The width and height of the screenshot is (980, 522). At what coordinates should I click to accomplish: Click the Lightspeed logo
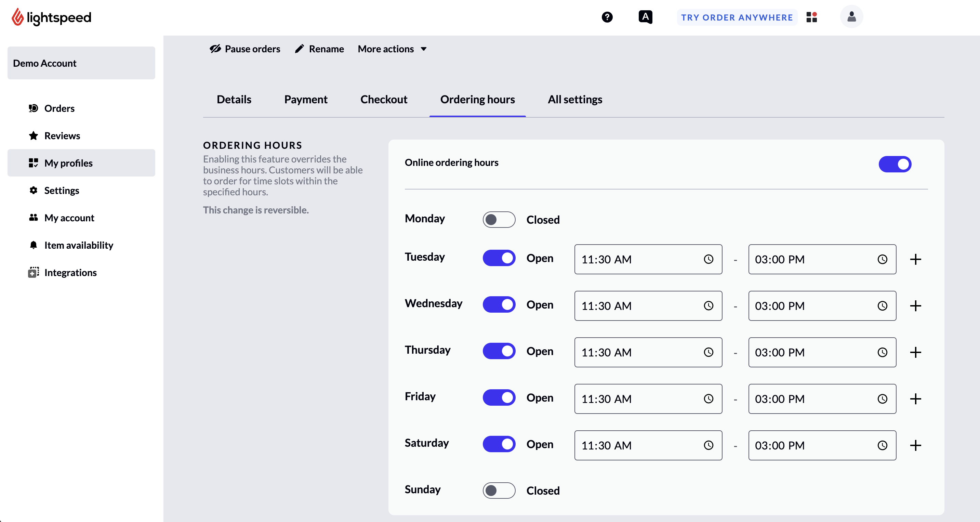click(x=51, y=17)
